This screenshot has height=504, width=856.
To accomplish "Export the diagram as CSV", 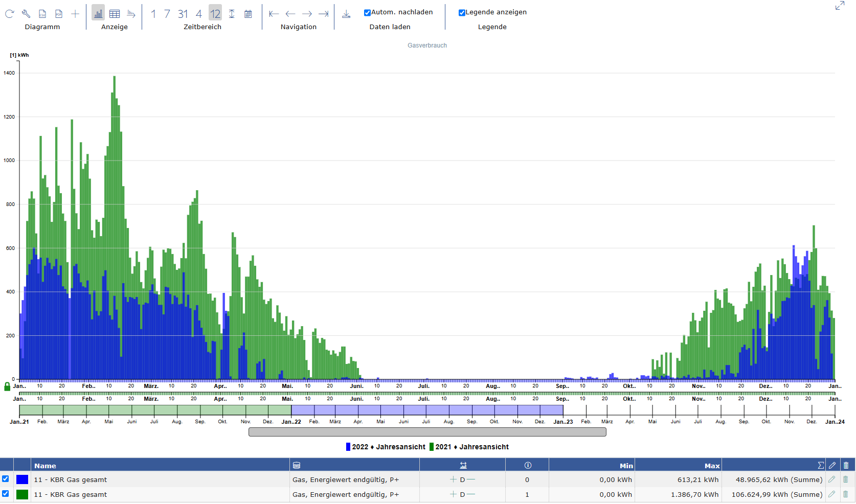I will pos(43,14).
